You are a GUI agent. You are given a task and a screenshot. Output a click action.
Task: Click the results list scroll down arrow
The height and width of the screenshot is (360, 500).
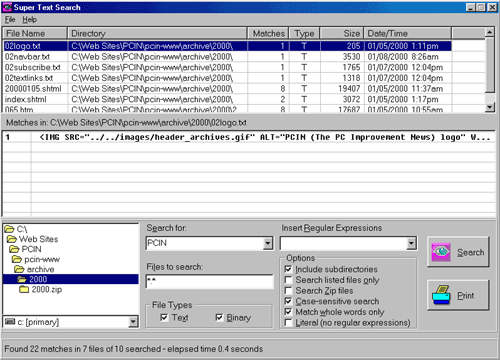pyautogui.click(x=489, y=107)
